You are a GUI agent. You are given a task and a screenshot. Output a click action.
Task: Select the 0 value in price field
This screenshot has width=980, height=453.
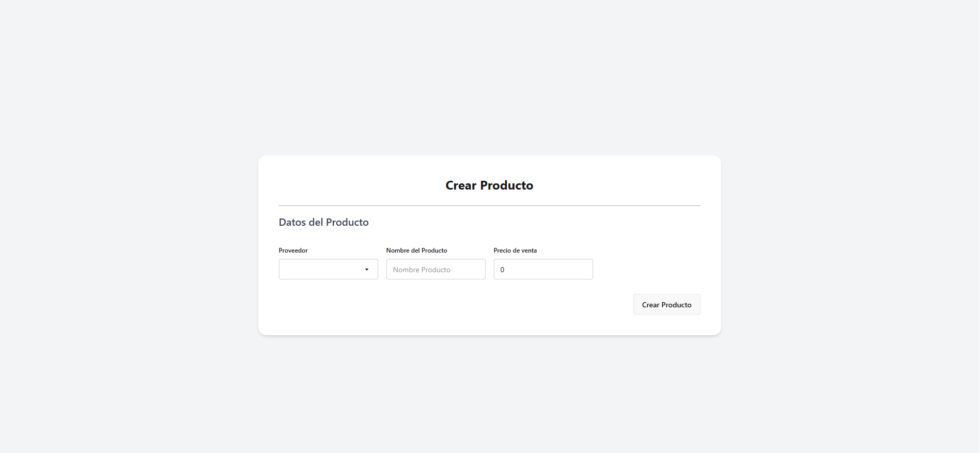tap(502, 270)
